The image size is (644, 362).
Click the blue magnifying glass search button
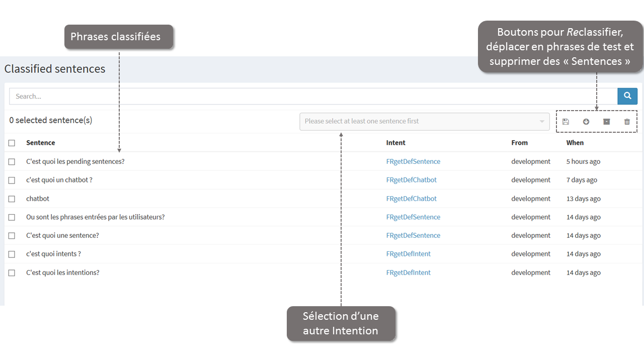point(627,96)
